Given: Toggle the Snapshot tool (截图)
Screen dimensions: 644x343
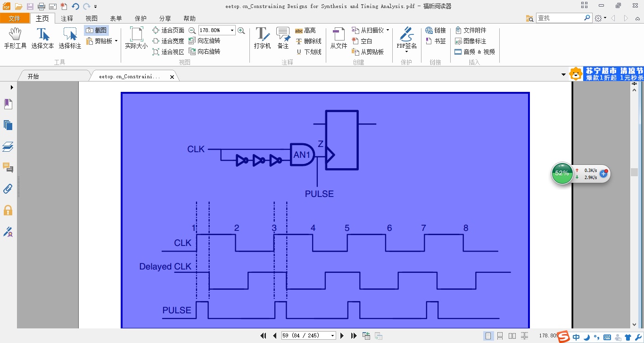Looking at the screenshot, I should [97, 30].
